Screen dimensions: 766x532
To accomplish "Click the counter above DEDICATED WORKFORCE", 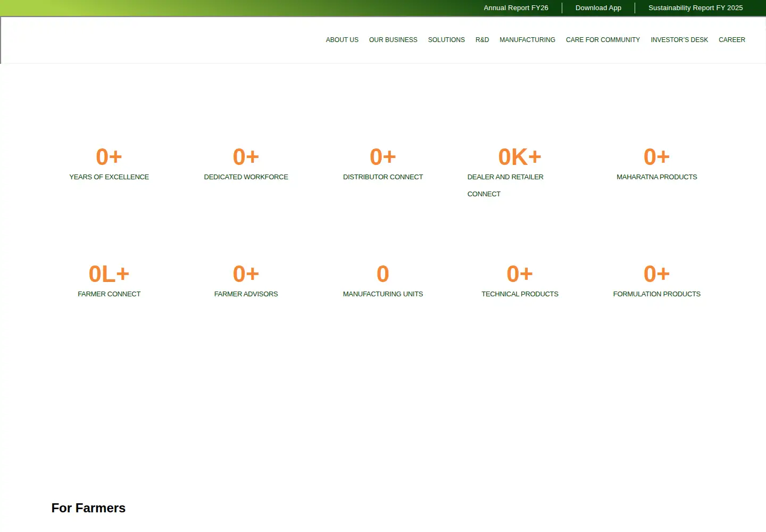I will tap(246, 157).
